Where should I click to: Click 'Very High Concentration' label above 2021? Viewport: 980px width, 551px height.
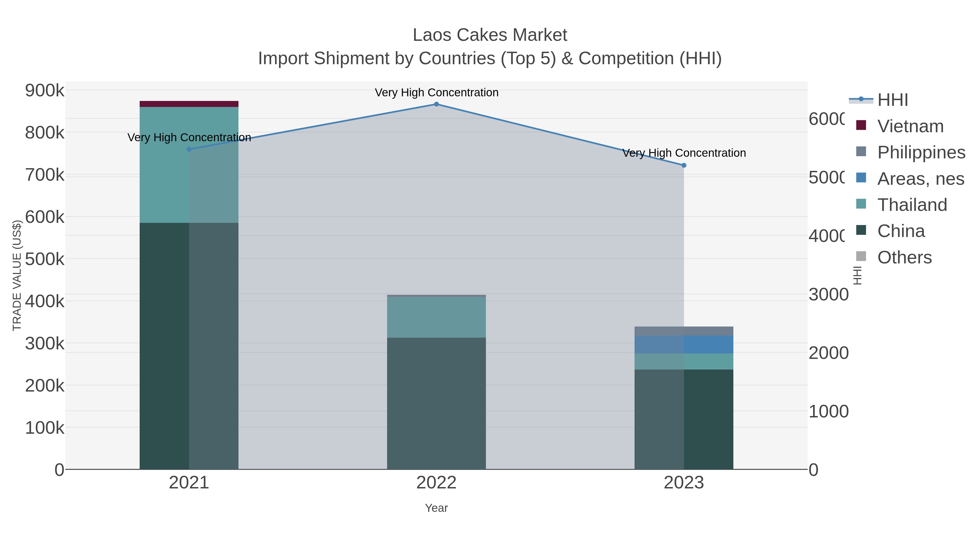coord(189,137)
